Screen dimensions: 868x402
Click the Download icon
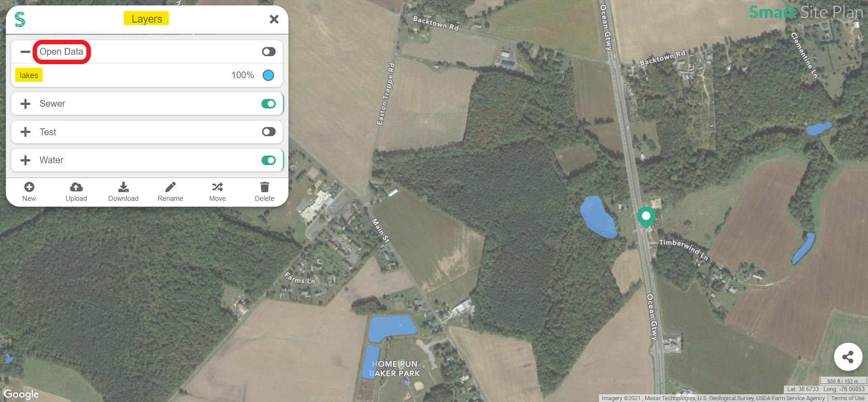coord(123,187)
